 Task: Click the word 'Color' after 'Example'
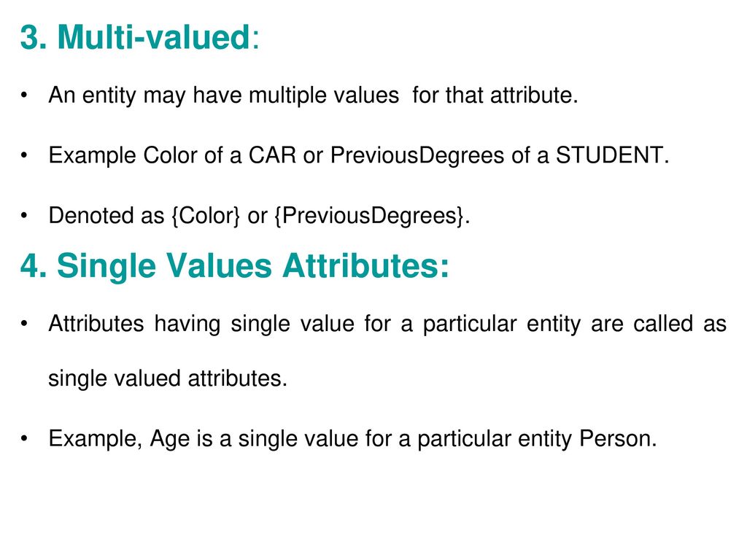coord(171,155)
